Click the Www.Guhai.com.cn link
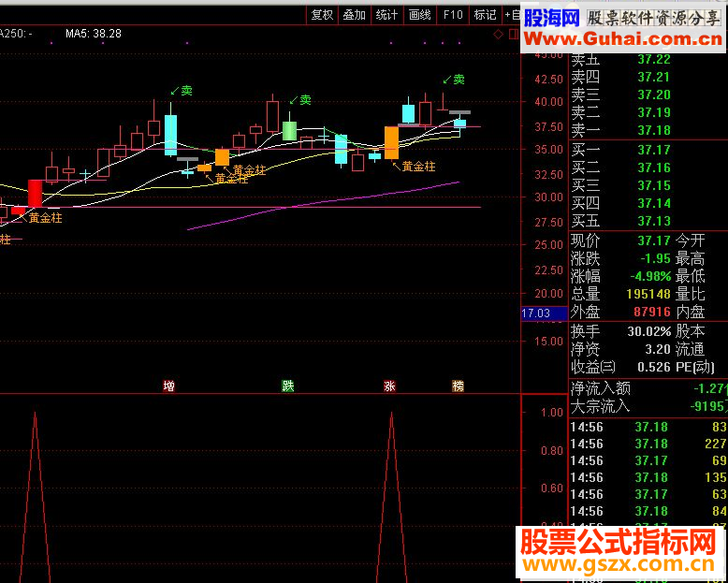The image size is (728, 583). (x=623, y=39)
